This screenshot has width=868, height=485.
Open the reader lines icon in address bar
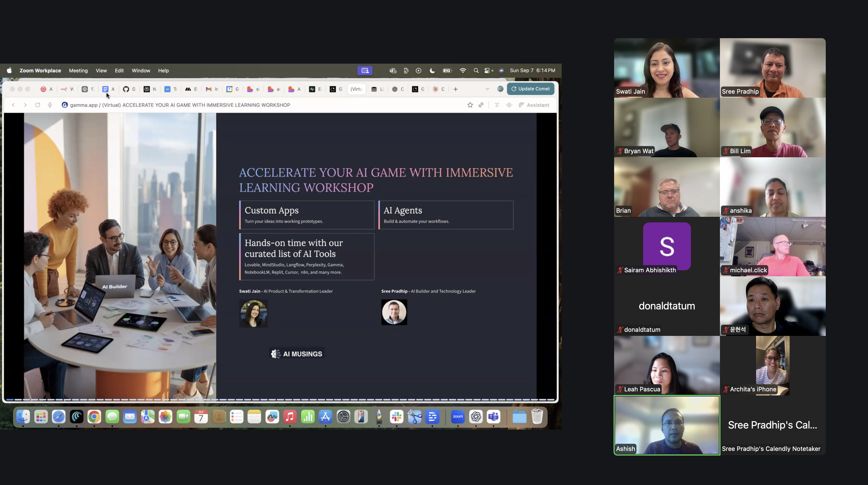(497, 105)
